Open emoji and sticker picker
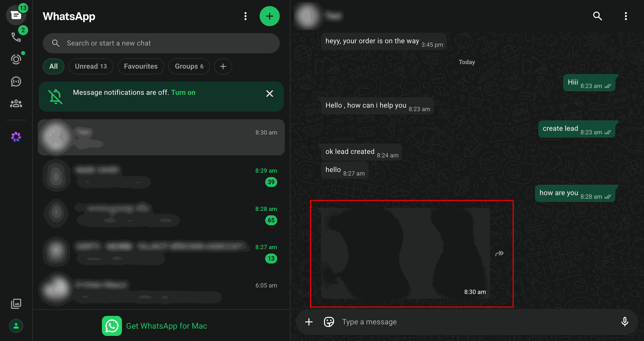This screenshot has width=644, height=341. tap(329, 322)
